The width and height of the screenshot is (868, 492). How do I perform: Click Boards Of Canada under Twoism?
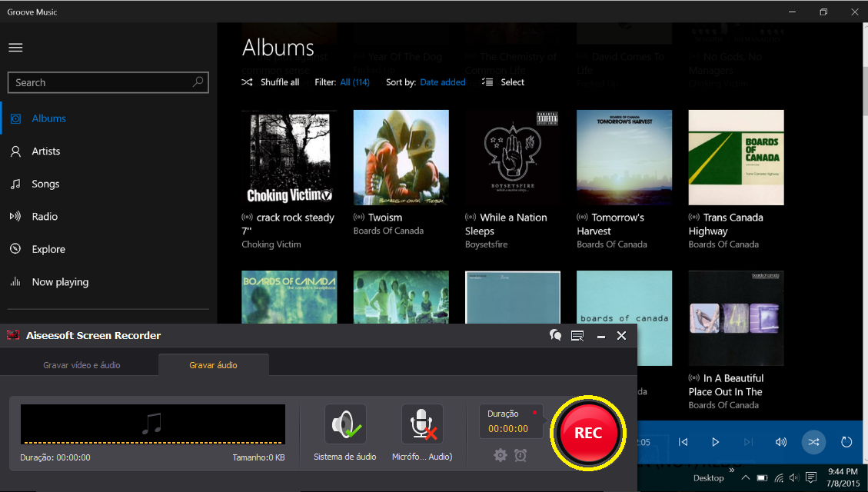[388, 231]
